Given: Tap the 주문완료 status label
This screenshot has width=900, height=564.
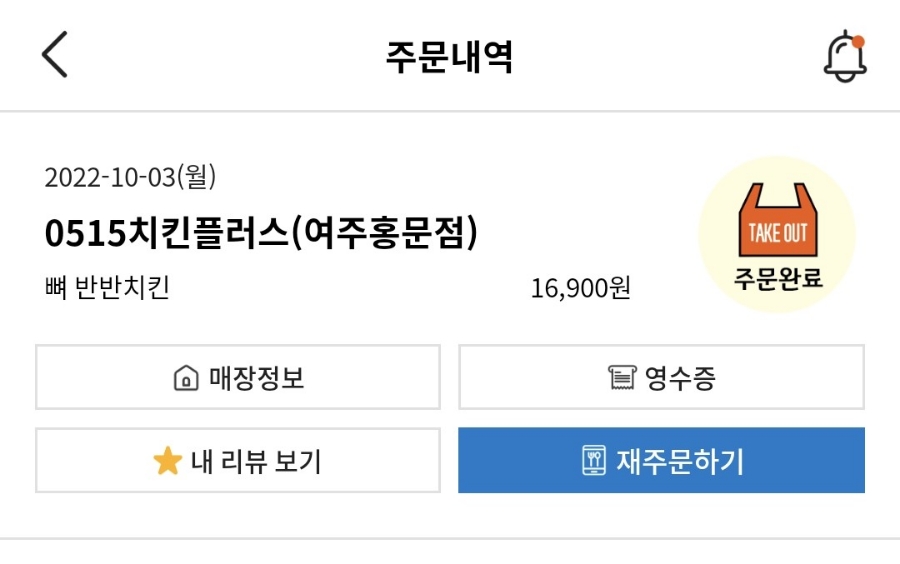Looking at the screenshot, I should [777, 277].
